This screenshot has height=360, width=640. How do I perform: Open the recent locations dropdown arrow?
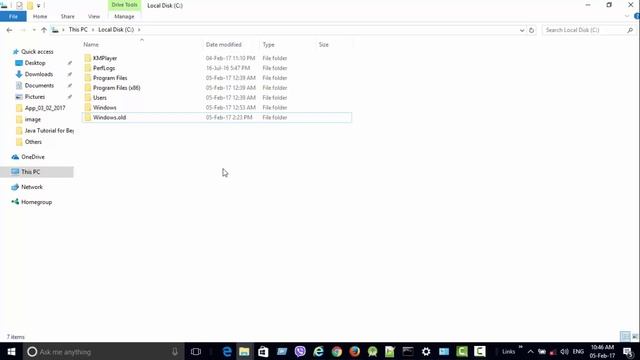tap(34, 30)
